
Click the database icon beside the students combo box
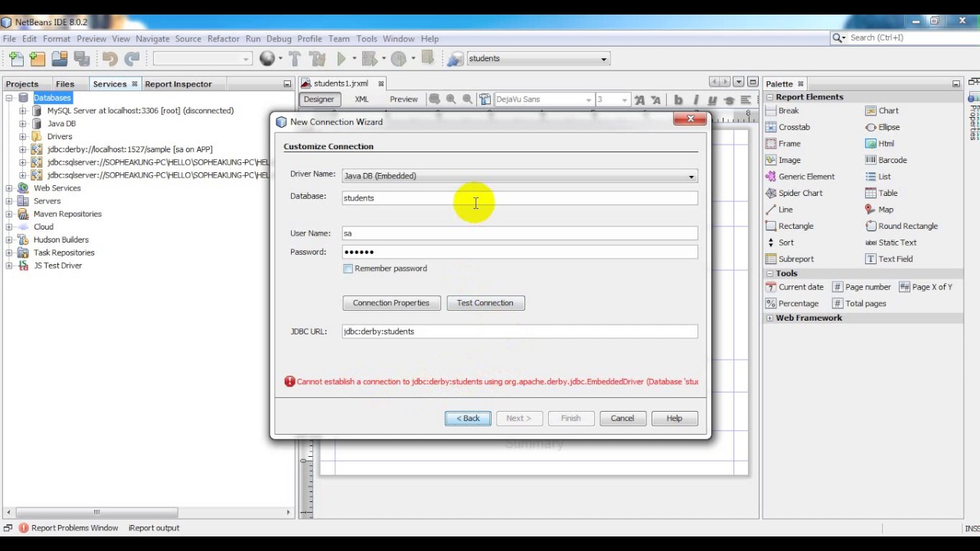click(455, 59)
